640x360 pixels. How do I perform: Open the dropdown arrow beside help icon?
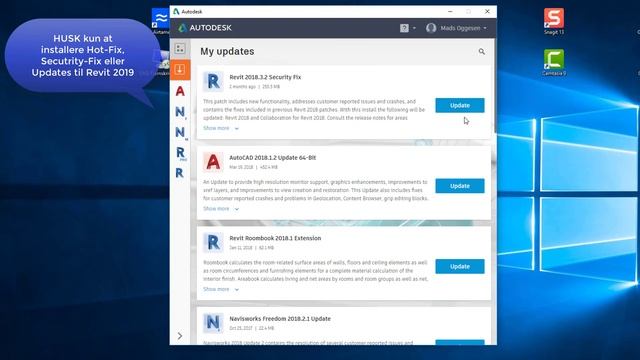tap(414, 28)
